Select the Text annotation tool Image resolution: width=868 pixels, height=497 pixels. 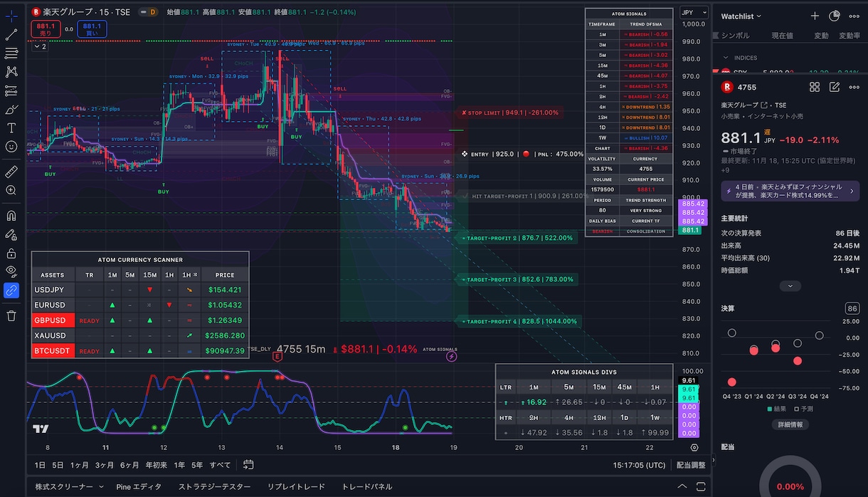tap(11, 128)
